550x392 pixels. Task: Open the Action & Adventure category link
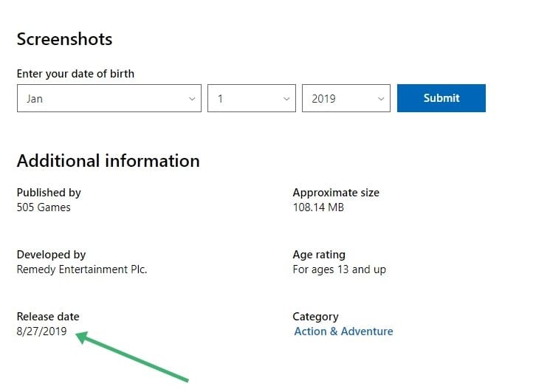tap(343, 331)
